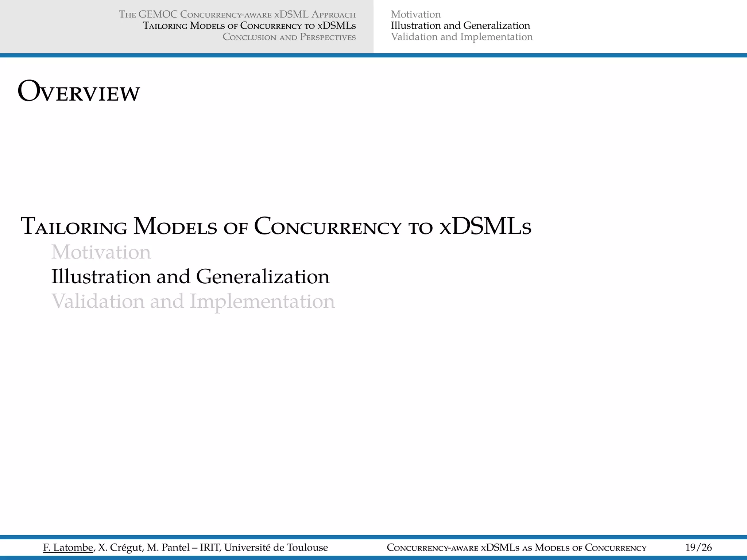747x560 pixels.
Task: Click greyed 'Motivation' entry in outline
Action: (101, 252)
